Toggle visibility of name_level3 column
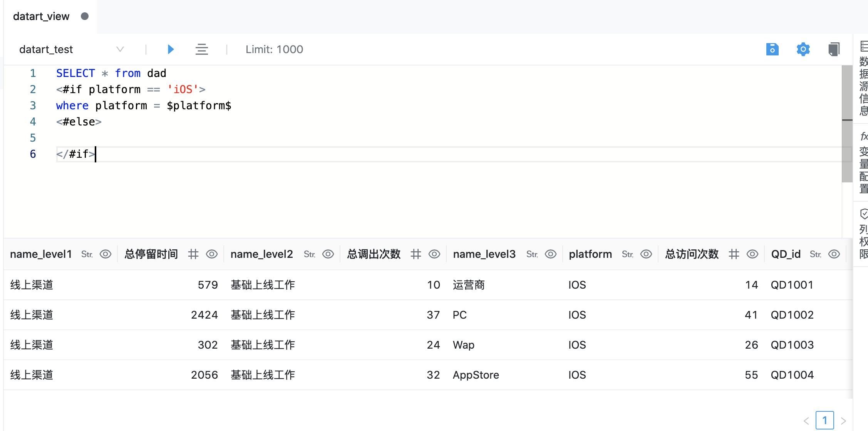The image size is (868, 431). coord(551,254)
